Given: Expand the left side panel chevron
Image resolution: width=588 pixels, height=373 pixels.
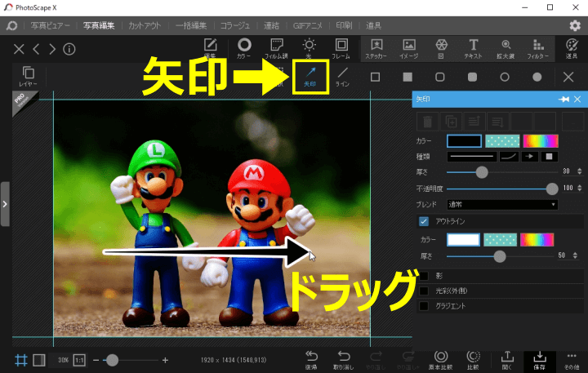Looking at the screenshot, I should [x=5, y=204].
